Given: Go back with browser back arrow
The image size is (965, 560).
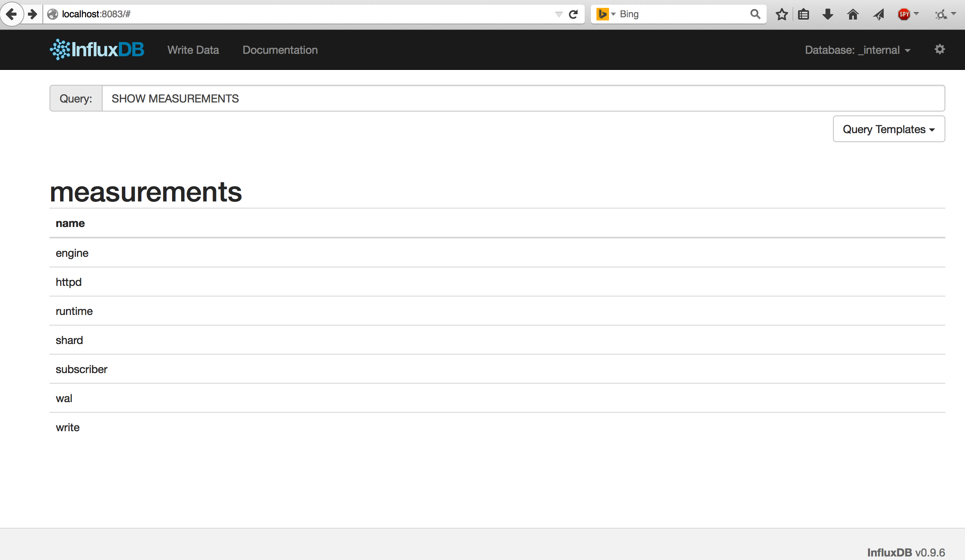Looking at the screenshot, I should point(11,14).
